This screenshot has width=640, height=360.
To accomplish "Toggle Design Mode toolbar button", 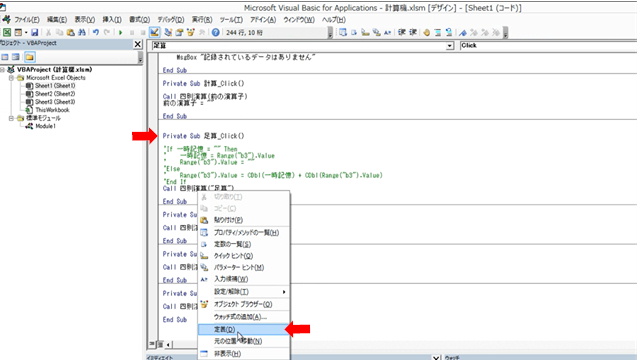I will (154, 32).
